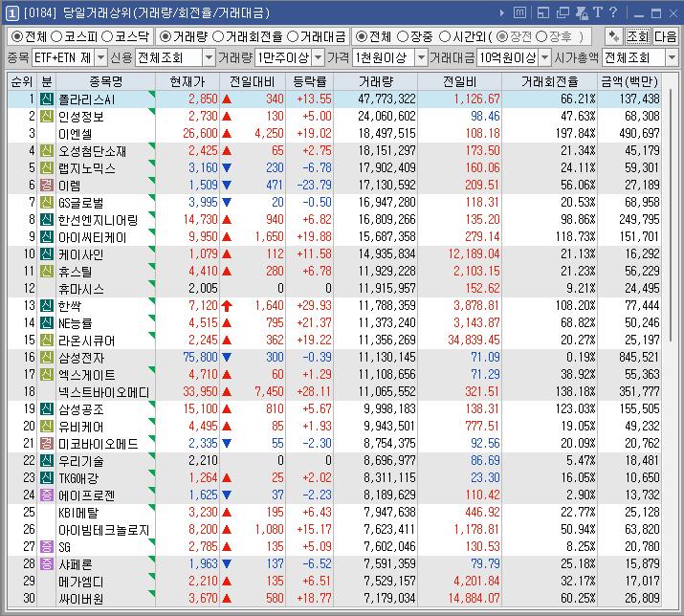684x616 pixels.
Task: Toggle the pin lock icon
Action: 582,13
